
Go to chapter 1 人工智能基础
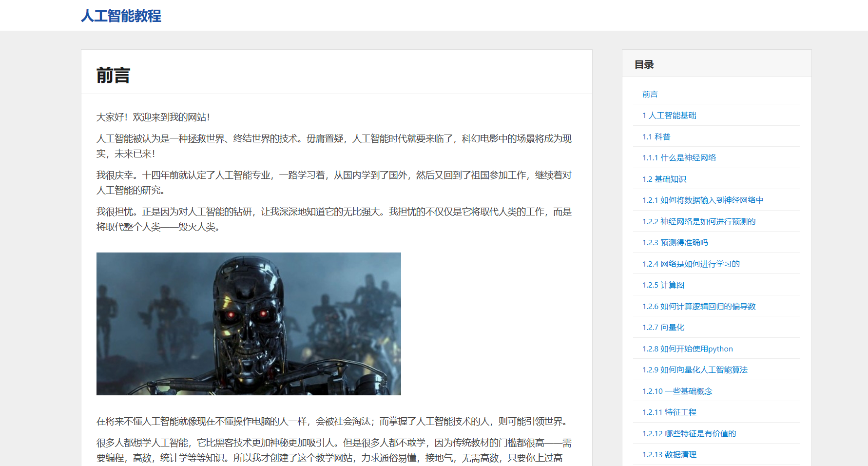click(669, 116)
